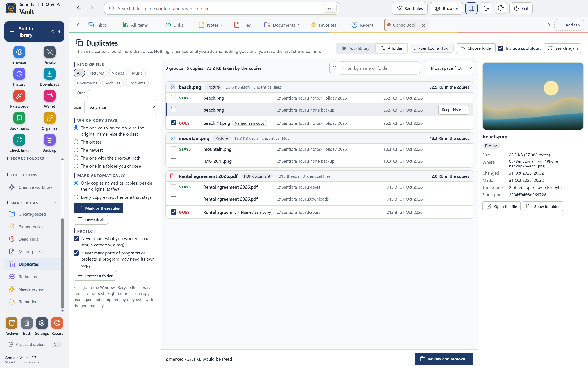Screen dimensions: 588x368
Task: Open the Bookmarks icon
Action: (x=19, y=118)
